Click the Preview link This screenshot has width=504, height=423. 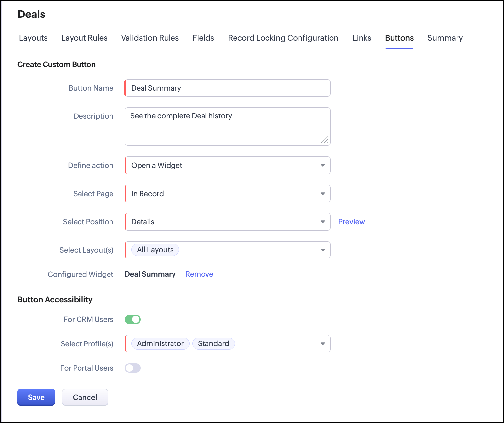click(x=351, y=222)
